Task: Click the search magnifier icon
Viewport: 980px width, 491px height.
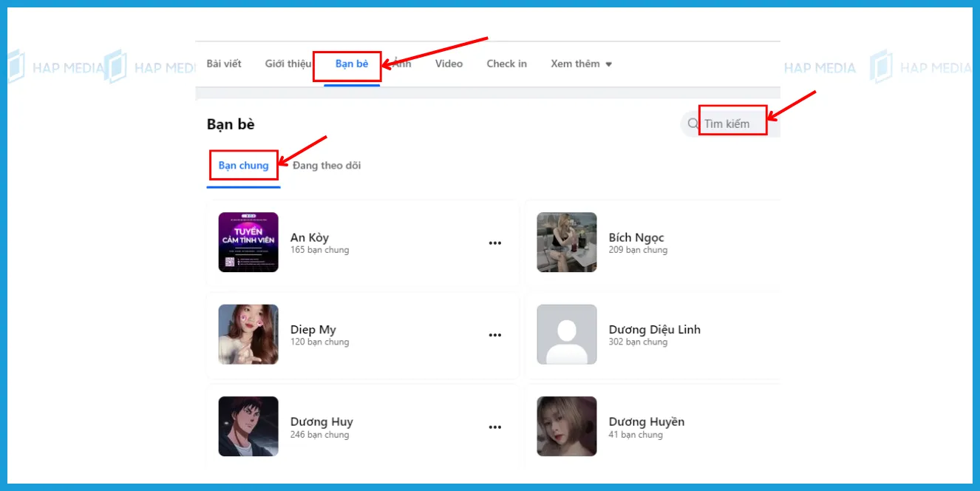Action: tap(692, 123)
